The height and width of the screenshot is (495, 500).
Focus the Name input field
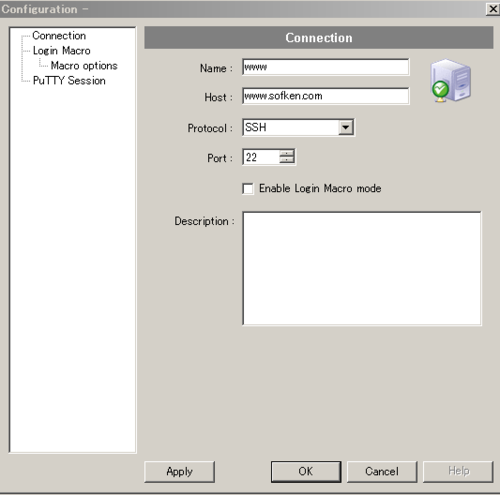point(326,67)
